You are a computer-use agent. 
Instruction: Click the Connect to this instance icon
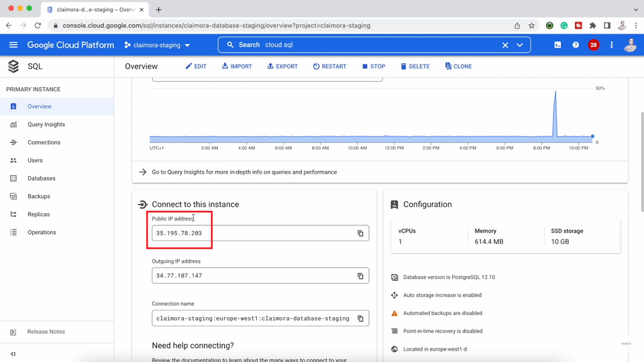coord(142,204)
